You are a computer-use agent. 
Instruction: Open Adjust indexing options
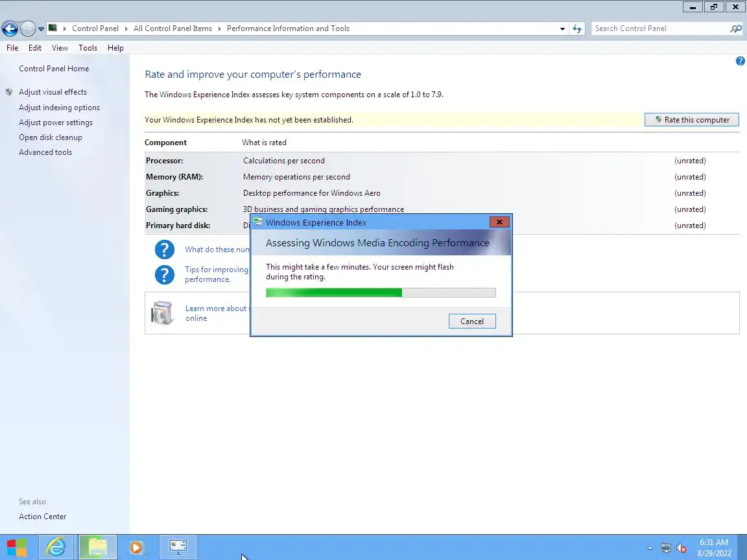click(60, 108)
